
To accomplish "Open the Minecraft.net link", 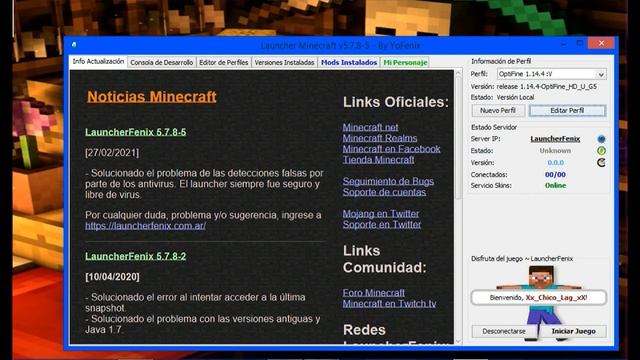I will pyautogui.click(x=370, y=127).
